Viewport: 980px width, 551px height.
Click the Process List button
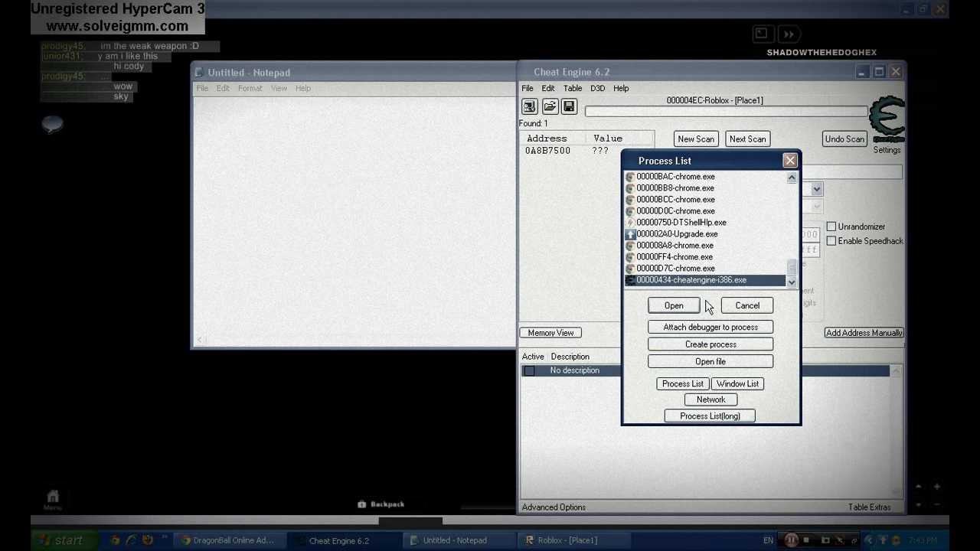(x=683, y=384)
